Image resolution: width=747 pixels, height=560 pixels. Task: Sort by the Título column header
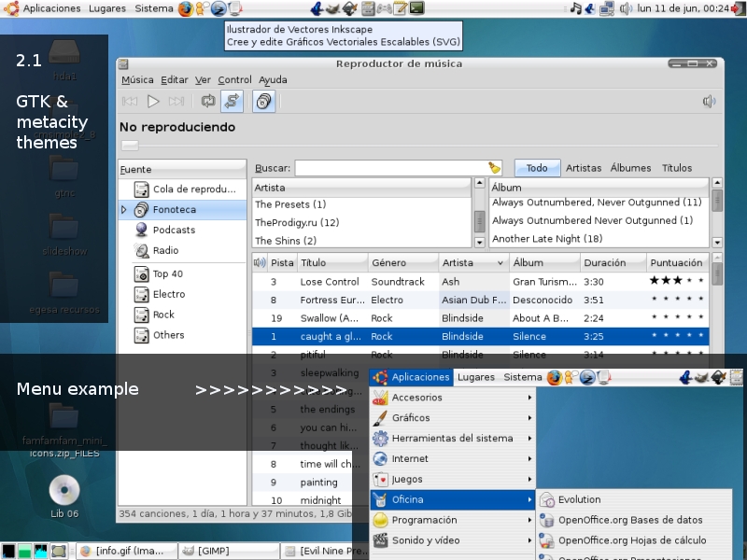332,263
